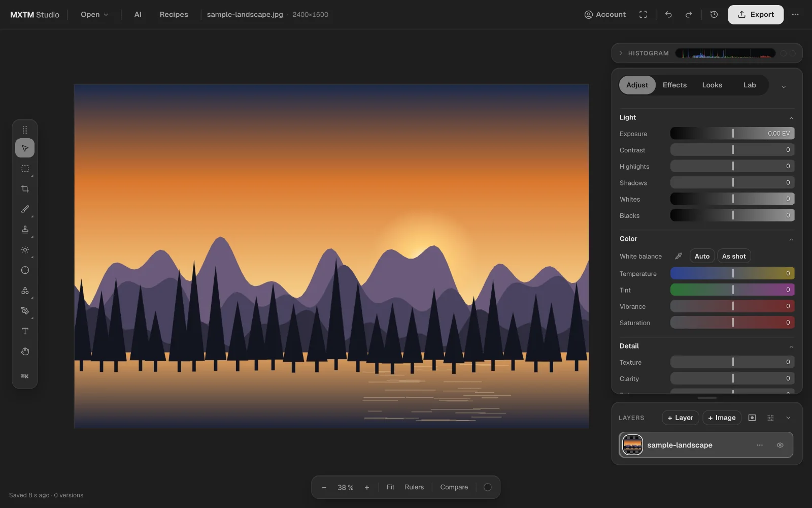Select the Brush tool
812x508 pixels.
pyautogui.click(x=25, y=209)
